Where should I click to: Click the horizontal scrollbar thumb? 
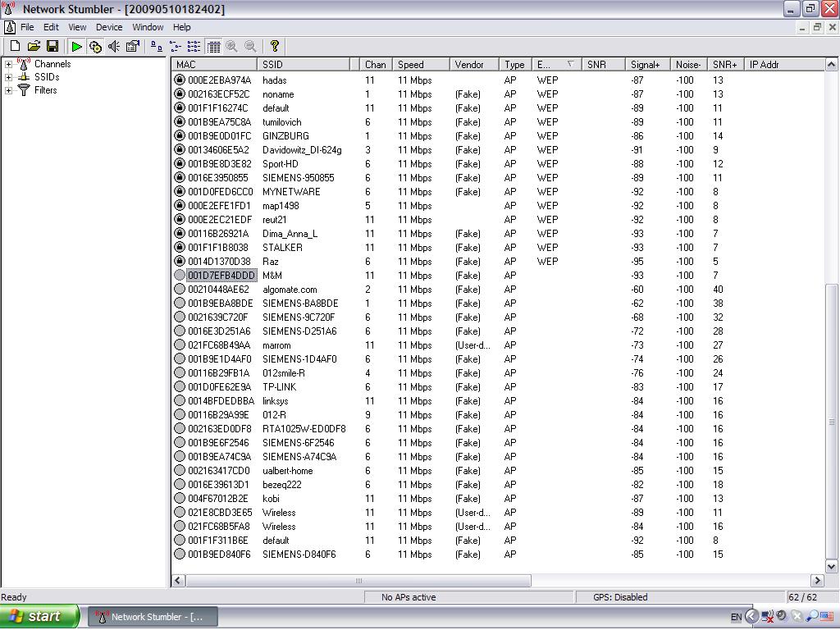coord(358,581)
